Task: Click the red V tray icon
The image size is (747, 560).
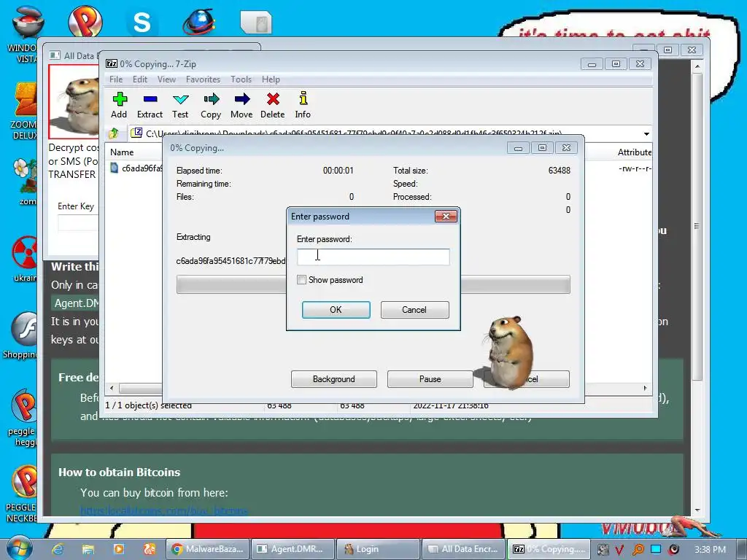Action: point(619,550)
